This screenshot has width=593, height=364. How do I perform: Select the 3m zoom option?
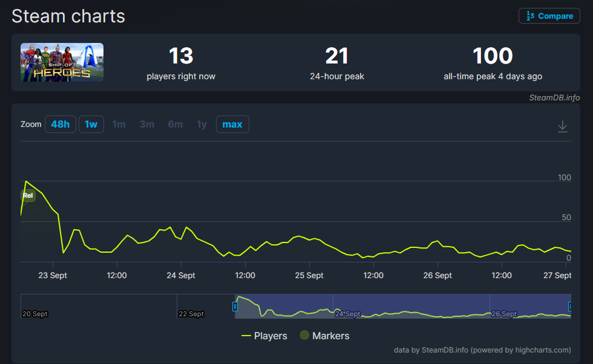coord(146,125)
